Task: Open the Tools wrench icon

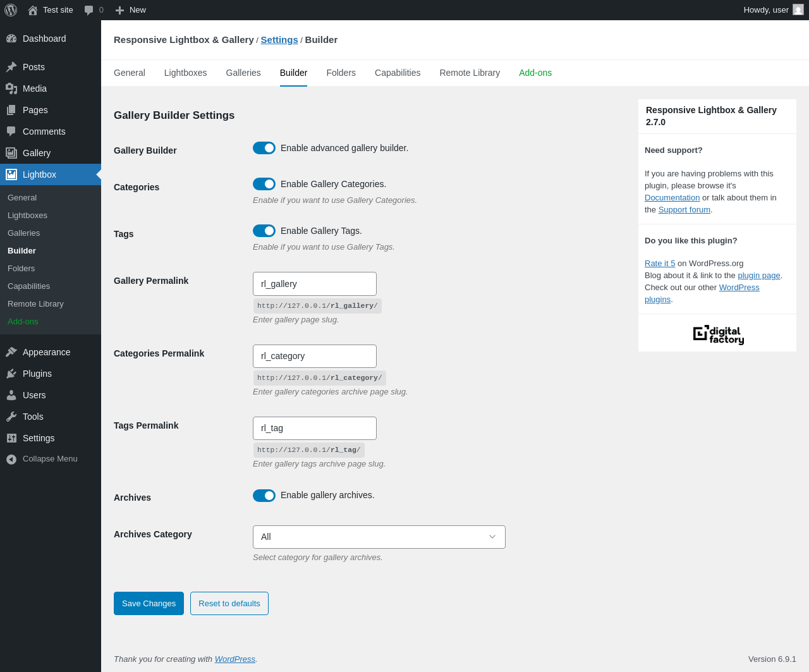Action: pos(11,417)
